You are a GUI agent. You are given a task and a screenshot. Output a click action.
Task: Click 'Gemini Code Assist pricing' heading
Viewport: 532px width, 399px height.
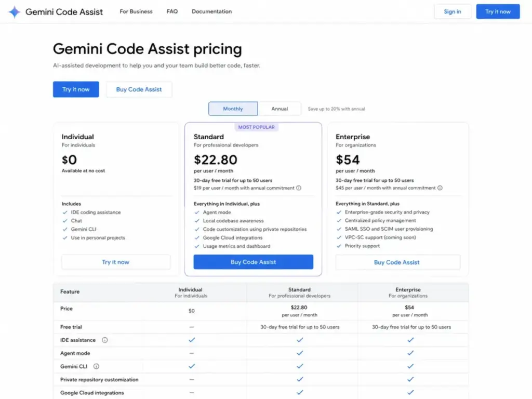(147, 49)
